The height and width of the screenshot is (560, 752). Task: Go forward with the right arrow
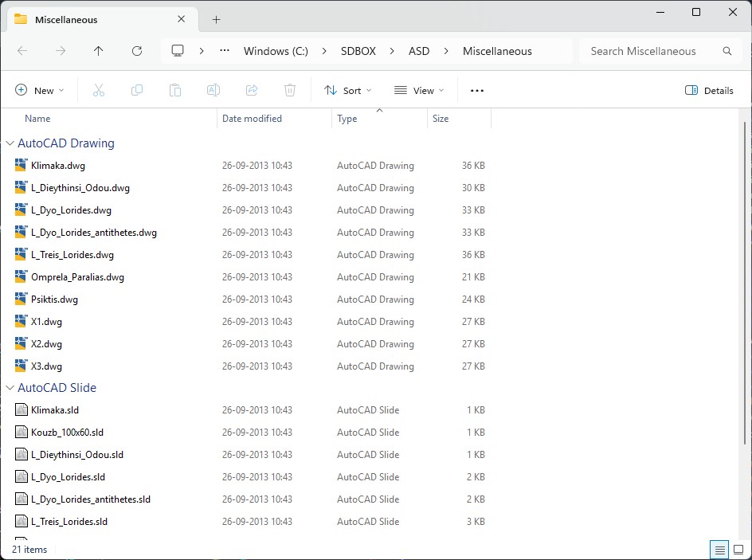[x=61, y=51]
